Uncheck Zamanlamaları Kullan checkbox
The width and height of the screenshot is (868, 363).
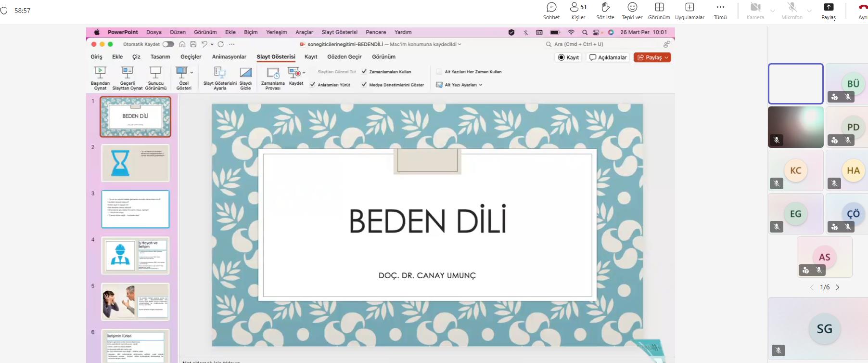click(364, 72)
